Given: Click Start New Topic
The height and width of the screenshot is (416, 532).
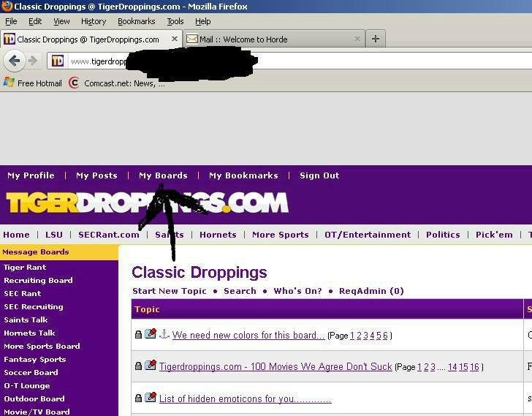Looking at the screenshot, I should coord(170,291).
